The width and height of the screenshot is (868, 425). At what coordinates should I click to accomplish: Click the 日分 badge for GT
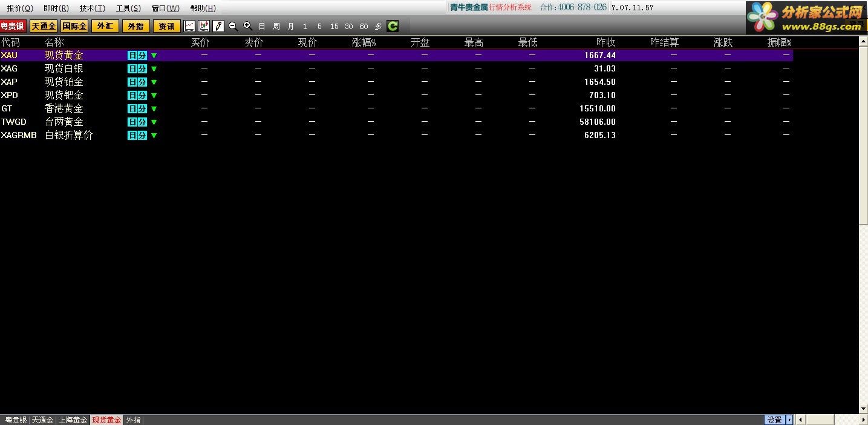[137, 108]
